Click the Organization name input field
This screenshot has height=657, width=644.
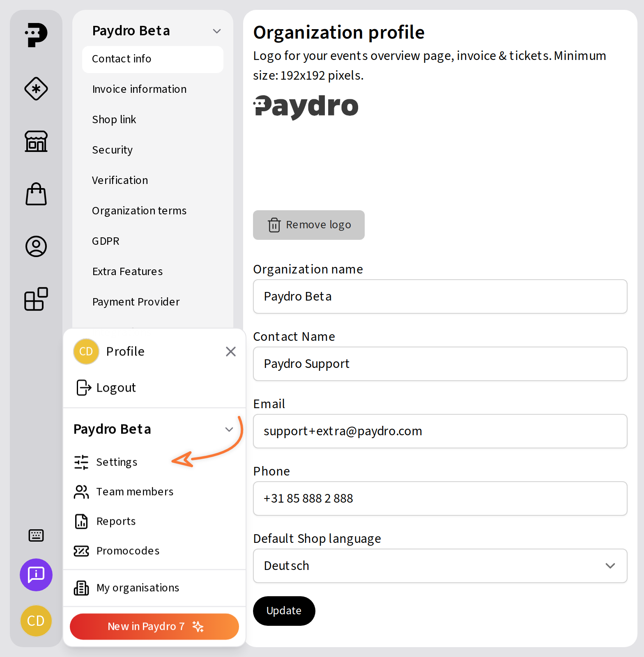click(x=440, y=296)
